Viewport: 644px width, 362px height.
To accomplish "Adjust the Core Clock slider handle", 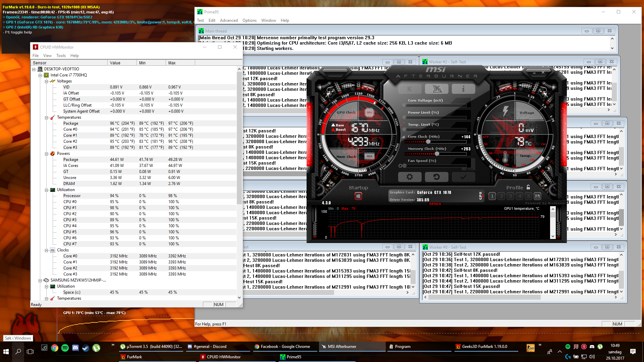I will tap(428, 141).
